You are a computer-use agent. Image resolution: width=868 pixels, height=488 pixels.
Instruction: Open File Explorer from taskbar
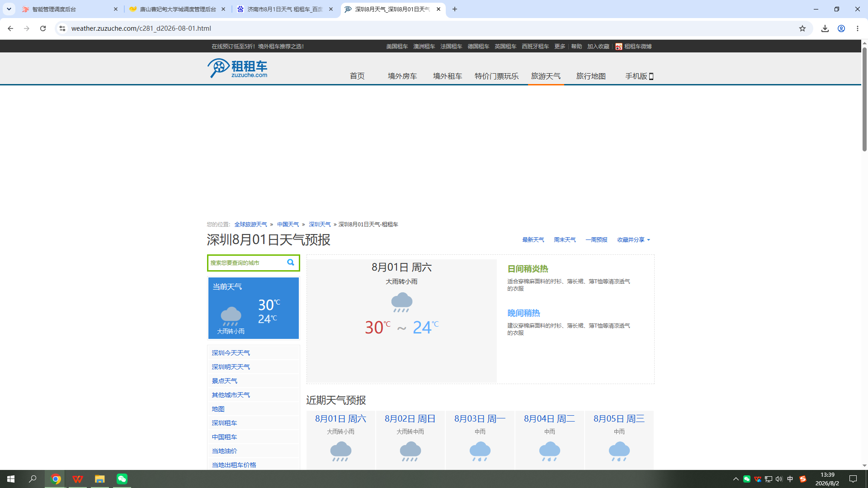coord(100,479)
